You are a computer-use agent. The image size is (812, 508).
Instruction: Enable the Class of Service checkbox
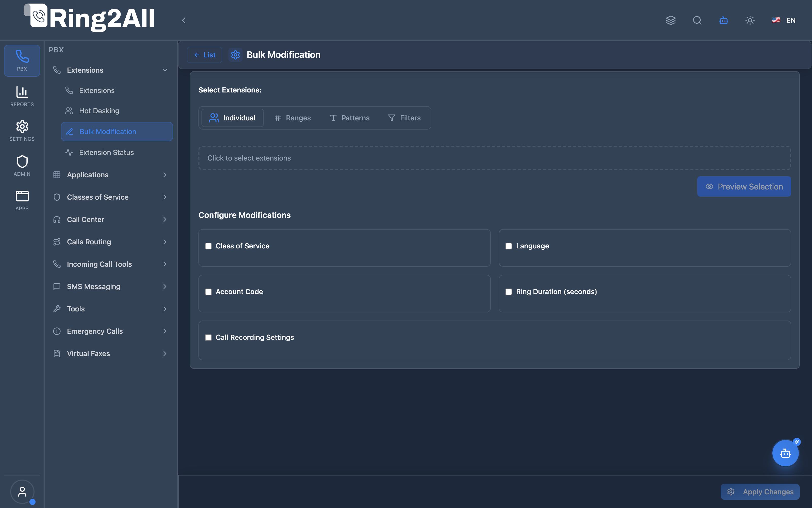tap(208, 246)
